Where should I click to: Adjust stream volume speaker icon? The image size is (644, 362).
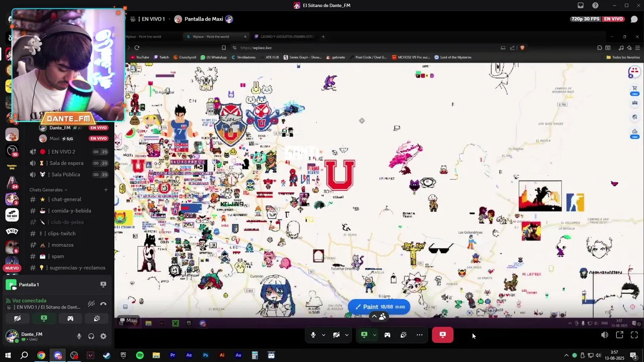coord(605,335)
